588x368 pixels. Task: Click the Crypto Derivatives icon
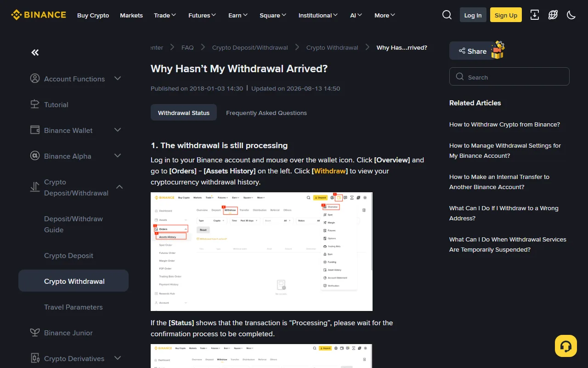(35, 358)
